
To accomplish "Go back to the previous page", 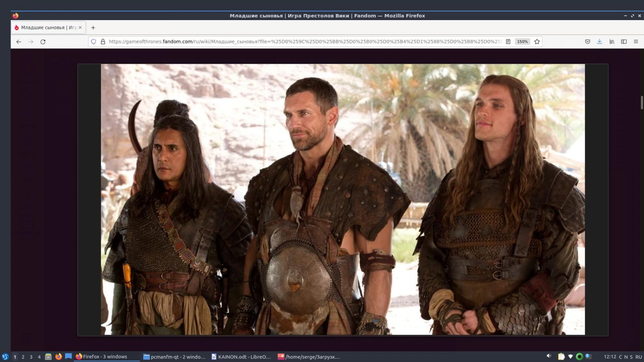I will click(19, 41).
